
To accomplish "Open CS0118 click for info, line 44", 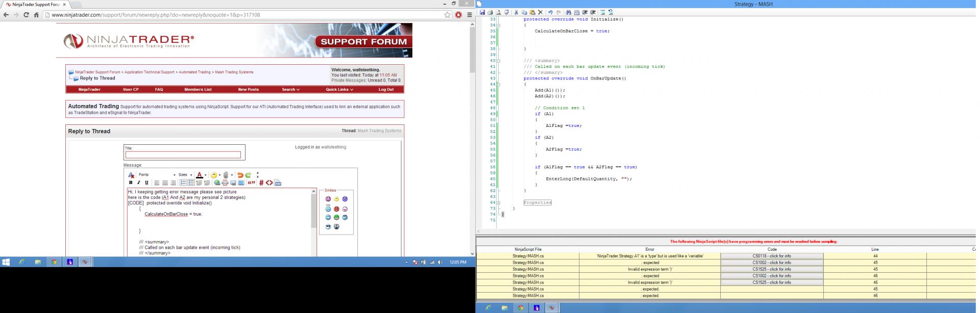I will [x=772, y=256].
